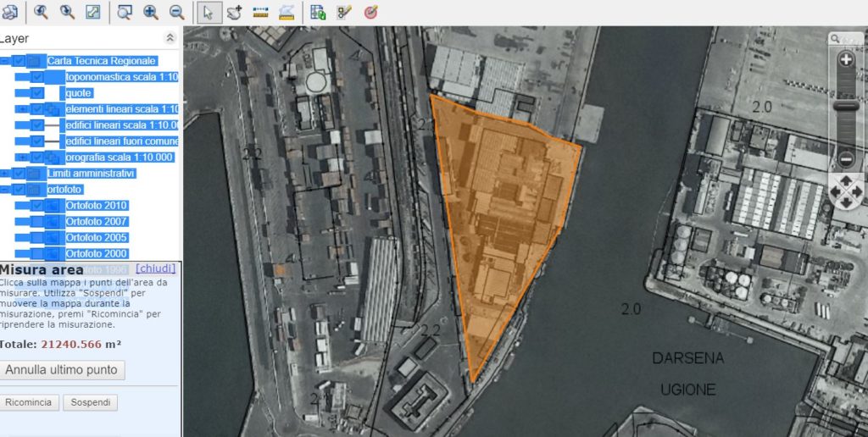Collapse the Layer panel with chevron button
This screenshot has width=868, height=437.
170,38
